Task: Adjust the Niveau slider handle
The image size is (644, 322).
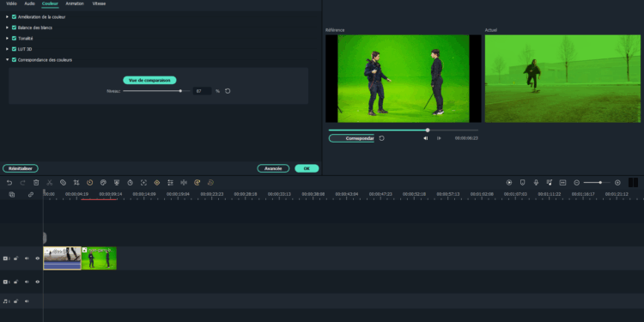Action: [x=180, y=91]
